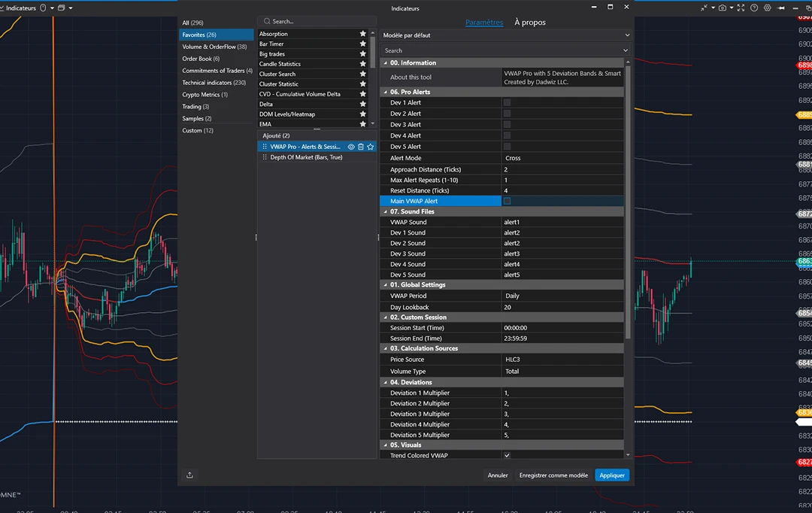
Task: Toggle VWAP Pro visibility eye icon
Action: pyautogui.click(x=351, y=147)
